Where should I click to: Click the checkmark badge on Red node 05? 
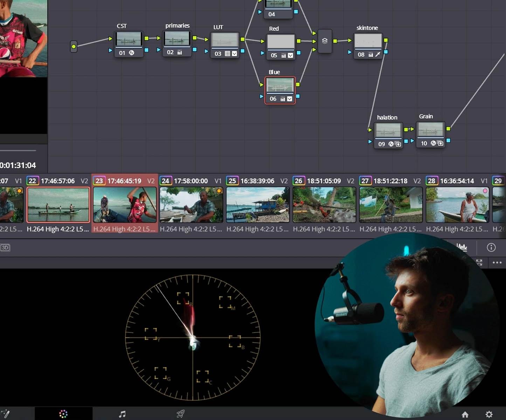(290, 55)
